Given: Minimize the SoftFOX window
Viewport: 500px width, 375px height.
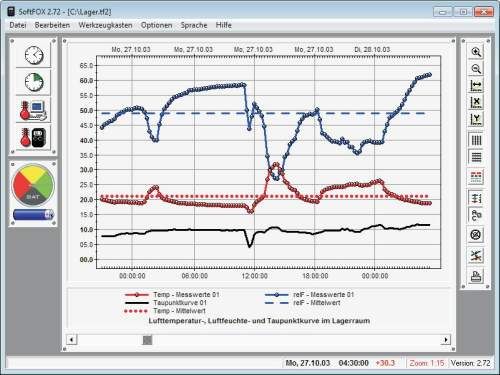Looking at the screenshot, I should pos(443,12).
